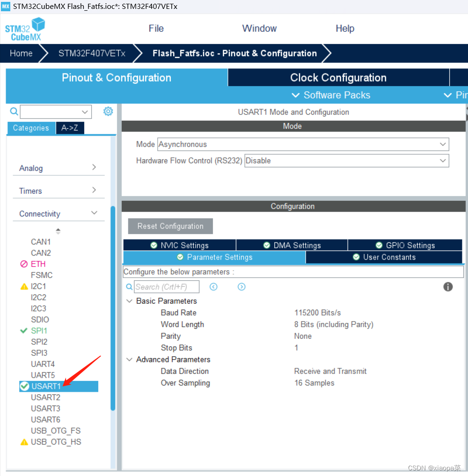Select SPI3 peripheral
The width and height of the screenshot is (468, 476).
pos(39,353)
